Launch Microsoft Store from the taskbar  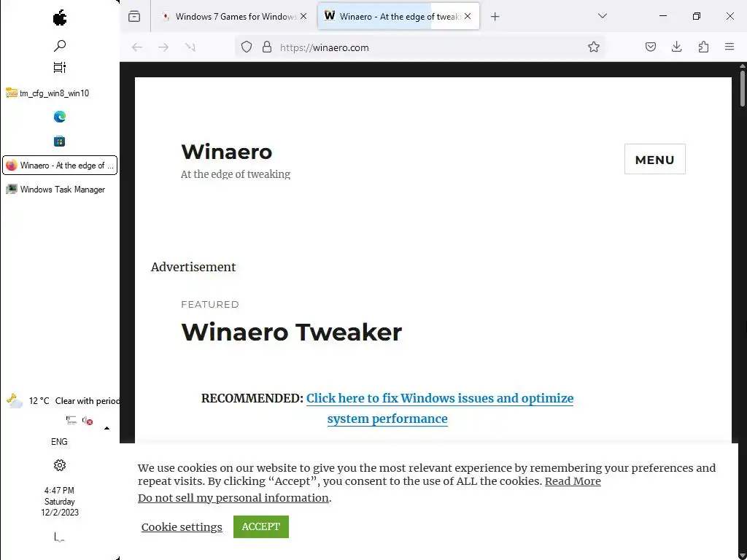tap(60, 141)
